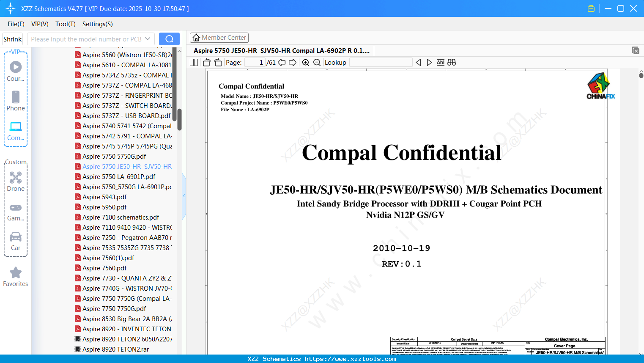Open Aspire 7100 schematics.pdf
This screenshot has height=363, width=644.
coord(117,217)
